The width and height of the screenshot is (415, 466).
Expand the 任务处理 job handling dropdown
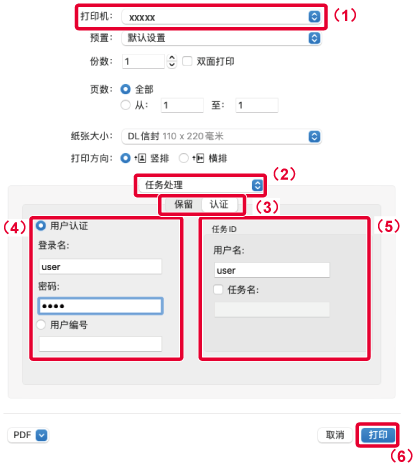(x=201, y=185)
